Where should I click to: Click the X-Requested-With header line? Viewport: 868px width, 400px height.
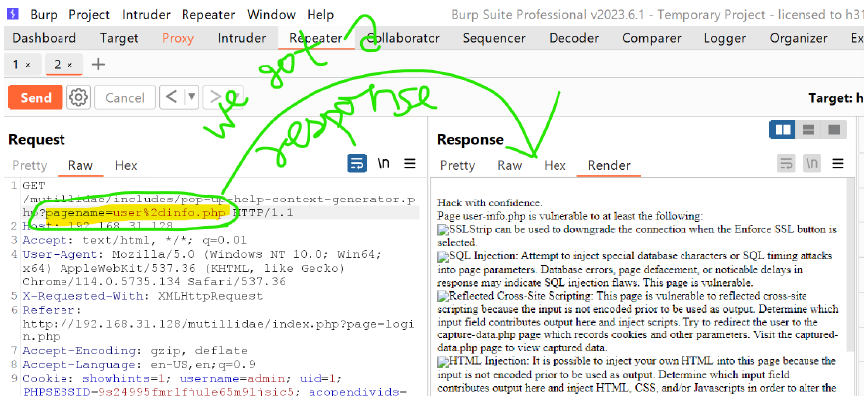(142, 296)
